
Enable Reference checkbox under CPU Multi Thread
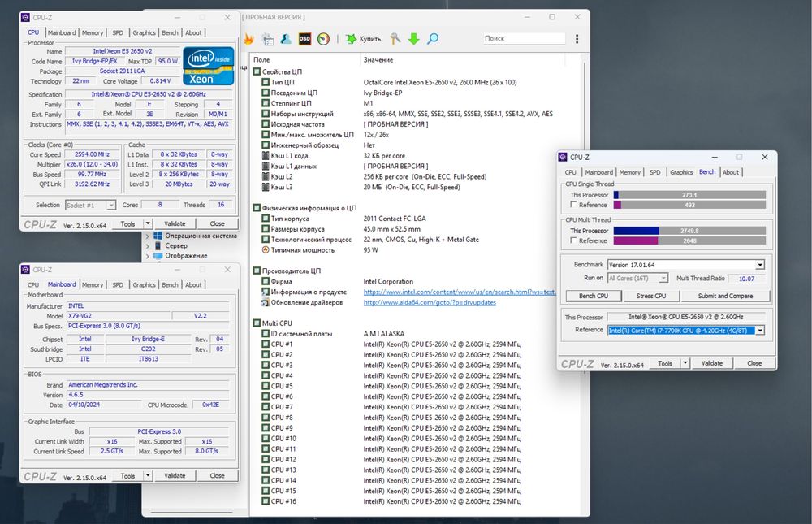click(573, 240)
